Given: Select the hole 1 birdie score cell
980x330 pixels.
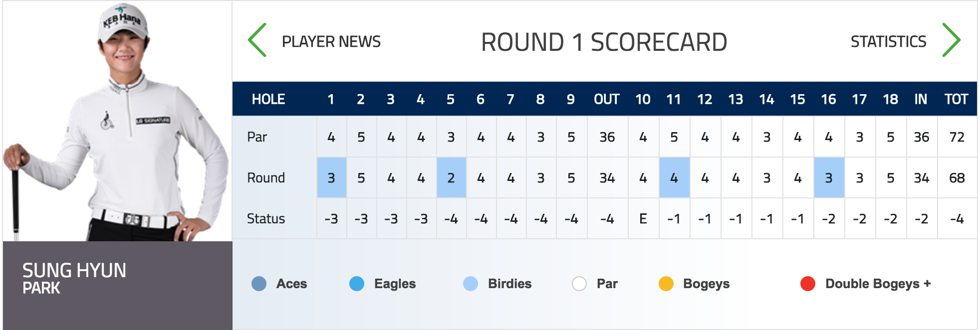Looking at the screenshot, I should pos(331,178).
